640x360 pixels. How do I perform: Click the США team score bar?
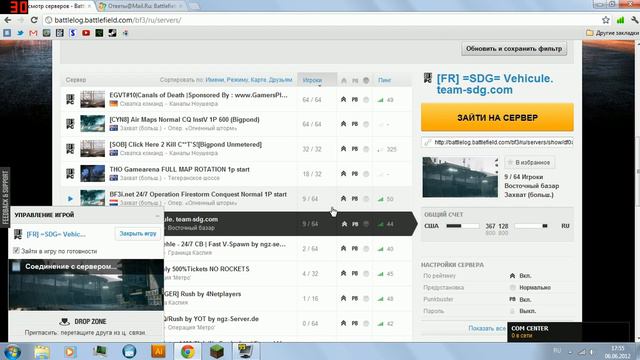click(x=462, y=226)
